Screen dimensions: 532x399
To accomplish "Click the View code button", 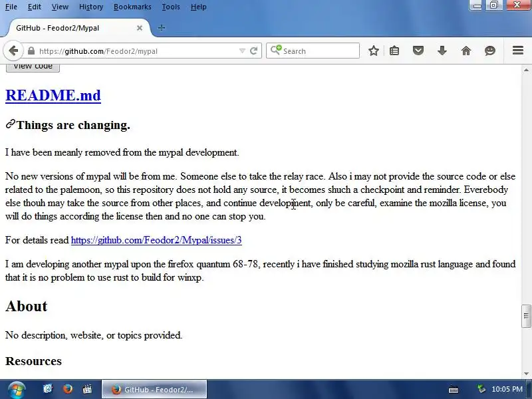I will point(33,67).
